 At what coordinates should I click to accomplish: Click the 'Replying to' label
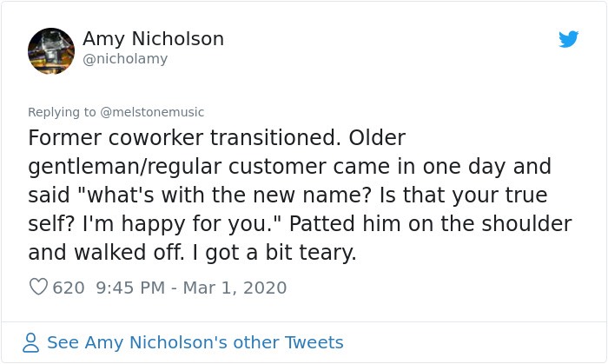(x=62, y=112)
